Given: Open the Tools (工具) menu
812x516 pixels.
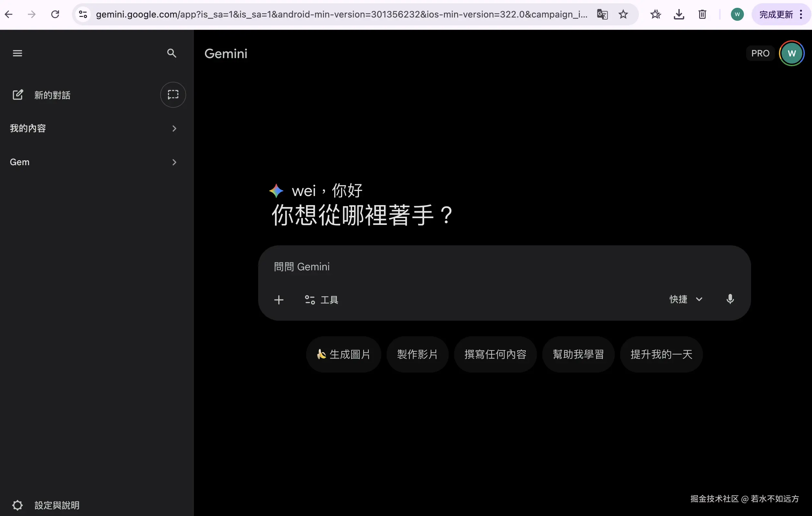Looking at the screenshot, I should click(x=321, y=300).
